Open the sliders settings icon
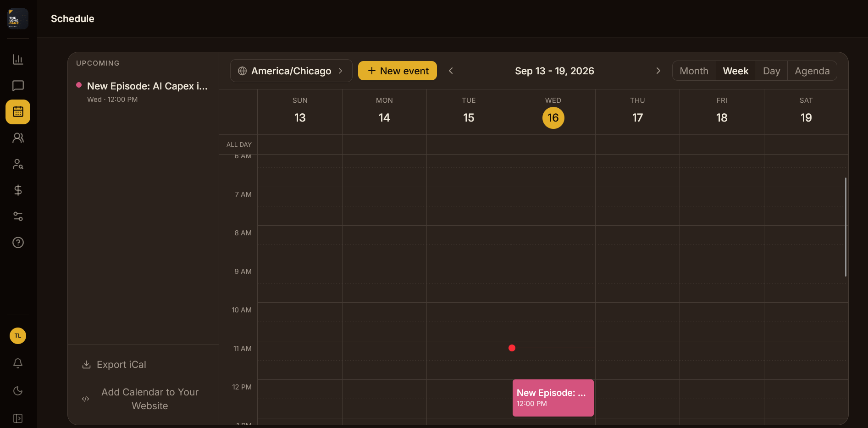The image size is (868, 428). [x=18, y=217]
